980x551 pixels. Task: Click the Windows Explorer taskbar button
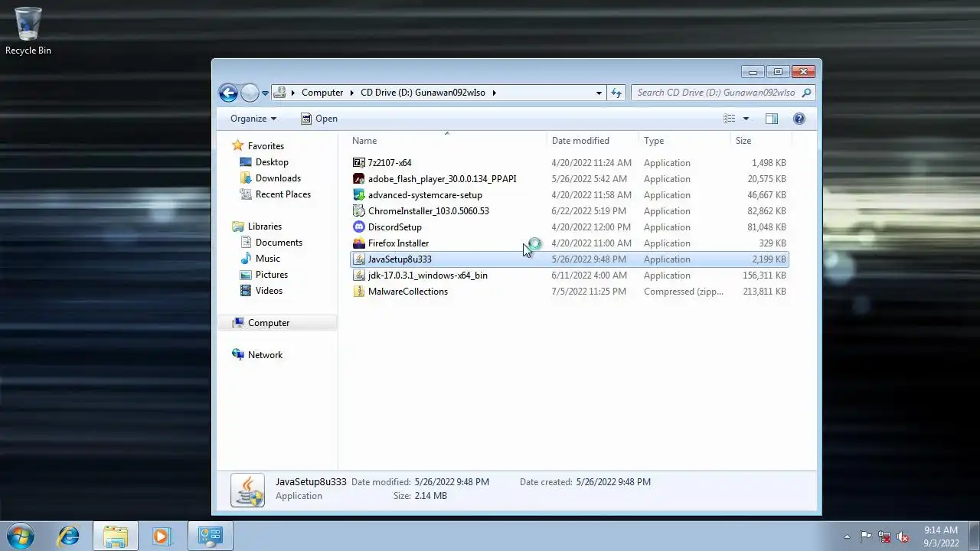pyautogui.click(x=116, y=536)
